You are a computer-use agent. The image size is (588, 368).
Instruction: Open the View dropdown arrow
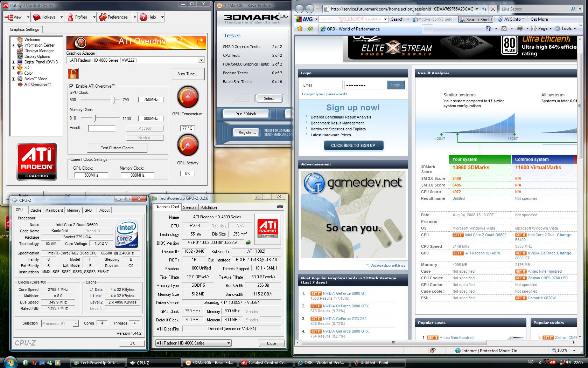tap(28, 17)
